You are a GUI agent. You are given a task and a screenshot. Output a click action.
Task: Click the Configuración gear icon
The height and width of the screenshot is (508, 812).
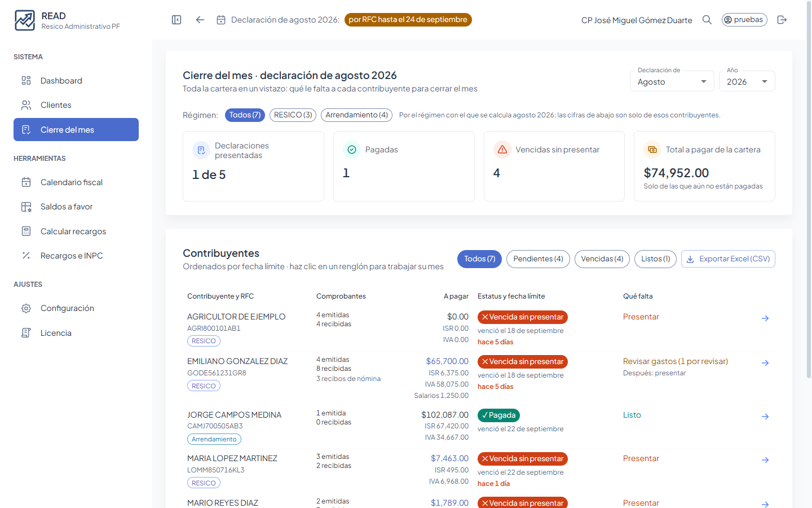(26, 308)
